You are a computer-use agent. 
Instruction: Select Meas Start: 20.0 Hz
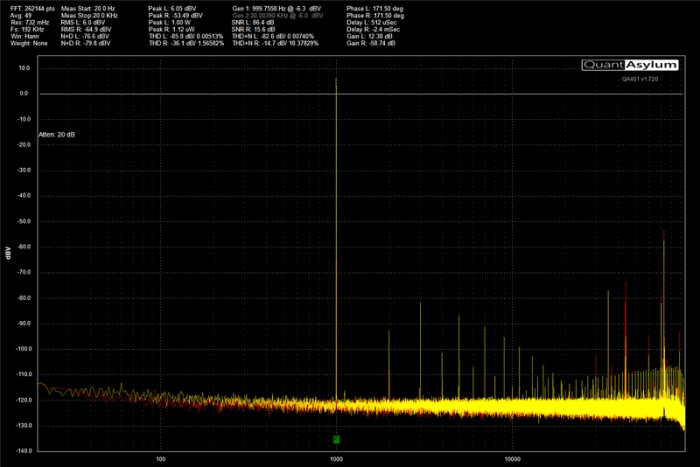click(88, 8)
